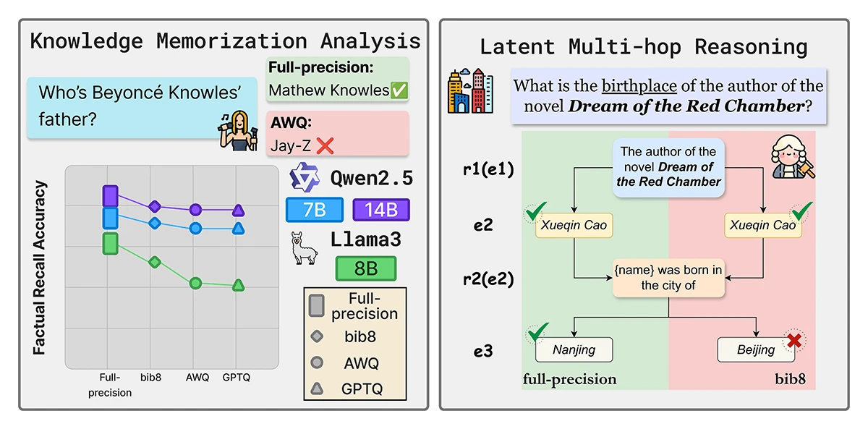Screen dimensions: 868x429
Task: Select the green 8B model badge
Action: [x=366, y=268]
